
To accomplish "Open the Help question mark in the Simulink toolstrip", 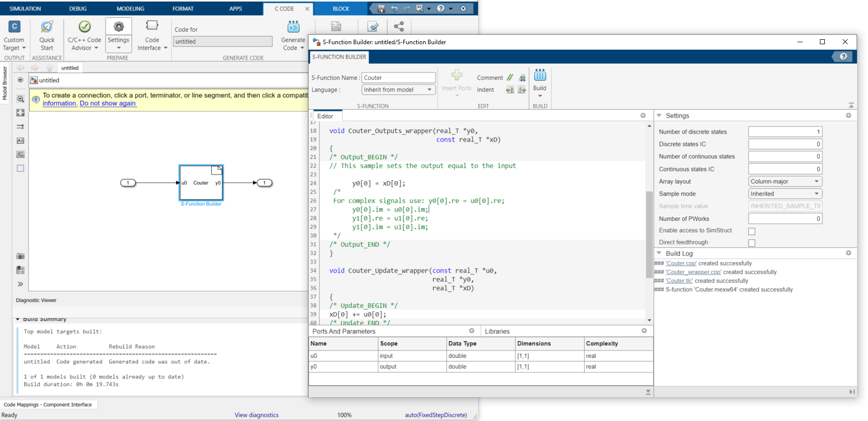I will click(440, 8).
